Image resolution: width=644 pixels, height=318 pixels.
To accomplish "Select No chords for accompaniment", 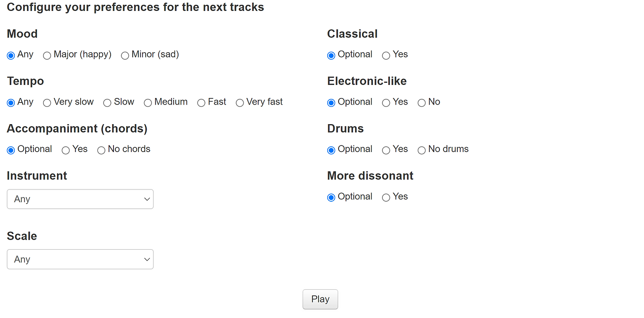I will (x=101, y=150).
